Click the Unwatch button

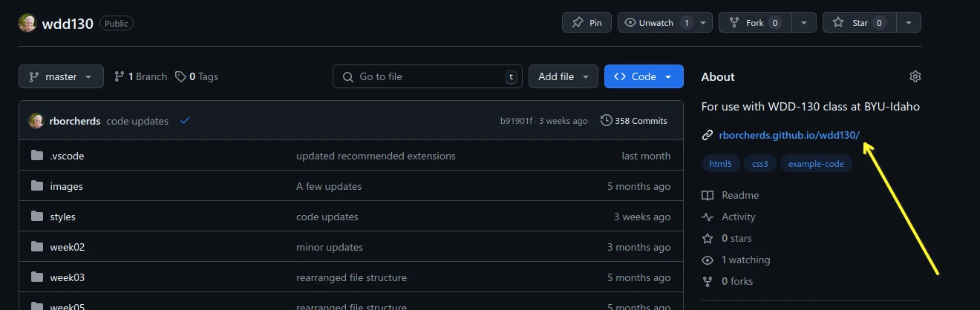point(659,23)
